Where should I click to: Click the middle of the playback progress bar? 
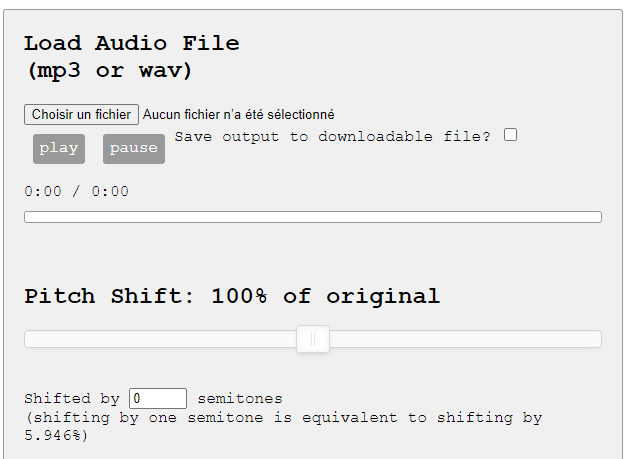[x=313, y=217]
